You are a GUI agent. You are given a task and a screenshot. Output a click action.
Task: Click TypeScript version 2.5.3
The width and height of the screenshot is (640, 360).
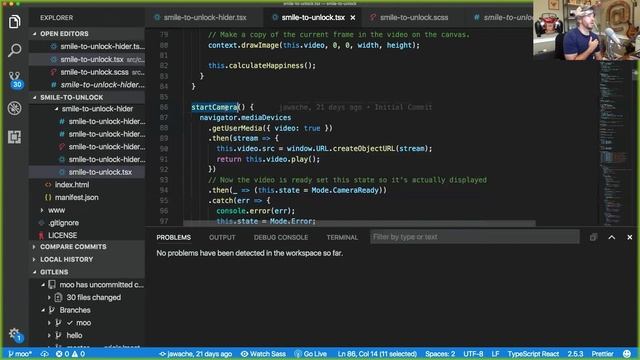click(575, 354)
